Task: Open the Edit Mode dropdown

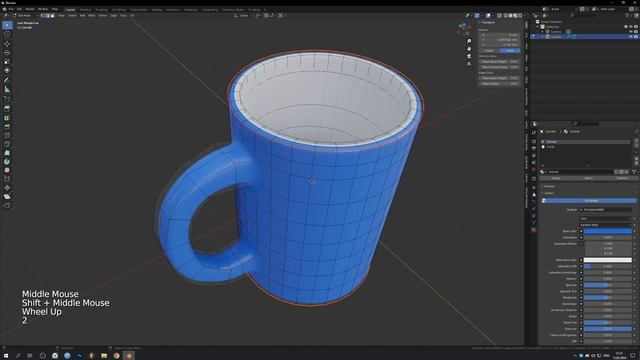Action: pyautogui.click(x=26, y=16)
